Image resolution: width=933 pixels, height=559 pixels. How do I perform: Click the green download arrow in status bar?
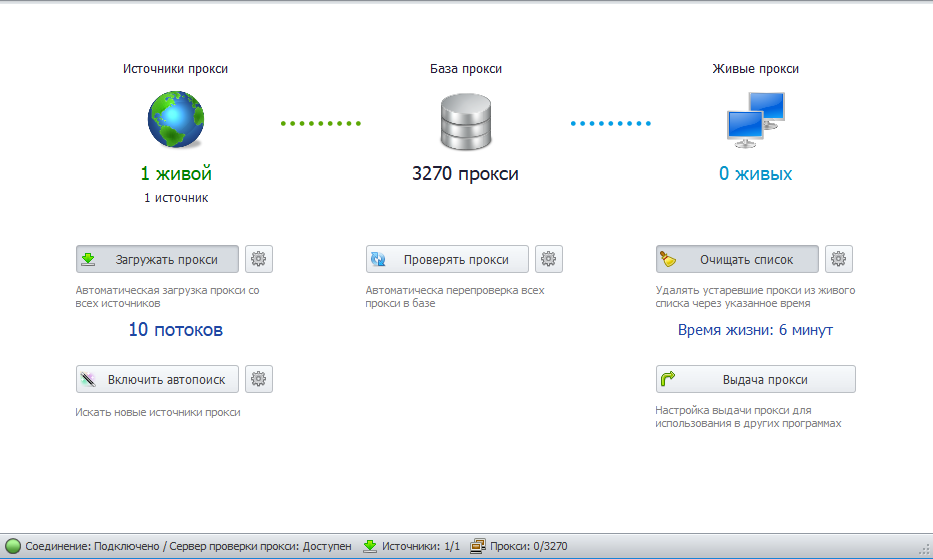370,546
